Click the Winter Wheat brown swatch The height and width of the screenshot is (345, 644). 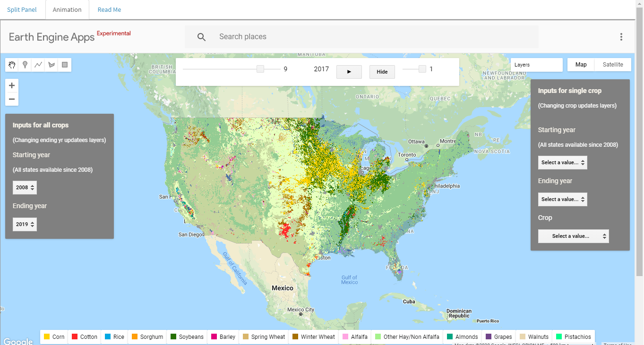pyautogui.click(x=295, y=337)
